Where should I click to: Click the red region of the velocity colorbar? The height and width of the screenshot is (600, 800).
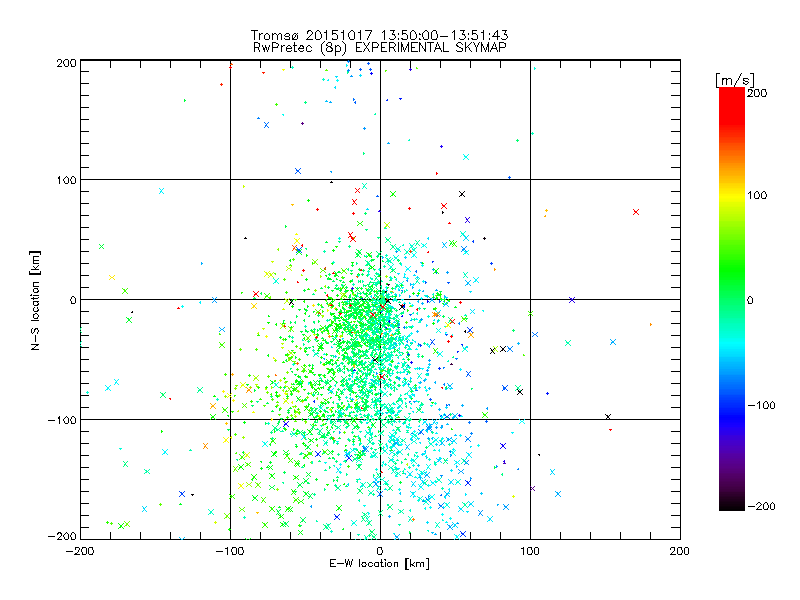click(x=732, y=105)
